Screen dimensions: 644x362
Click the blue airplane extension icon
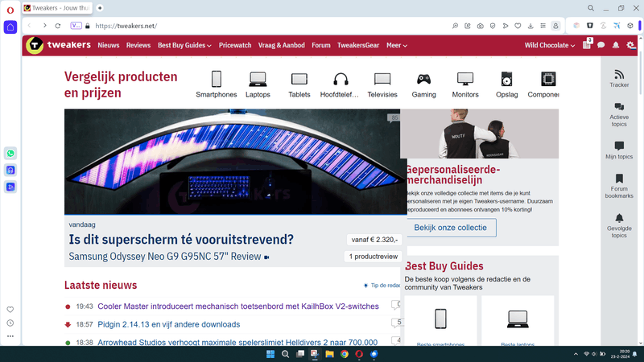point(617,26)
